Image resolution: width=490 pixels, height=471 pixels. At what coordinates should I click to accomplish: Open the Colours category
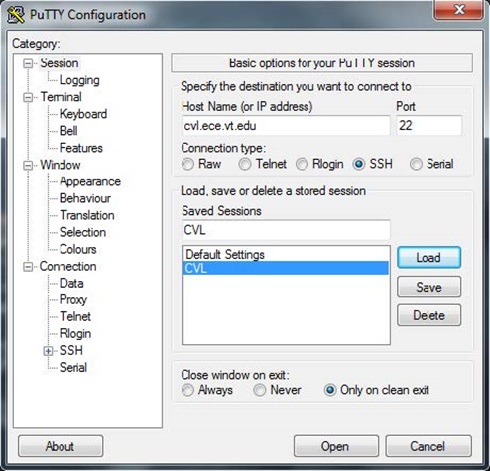pyautogui.click(x=78, y=249)
